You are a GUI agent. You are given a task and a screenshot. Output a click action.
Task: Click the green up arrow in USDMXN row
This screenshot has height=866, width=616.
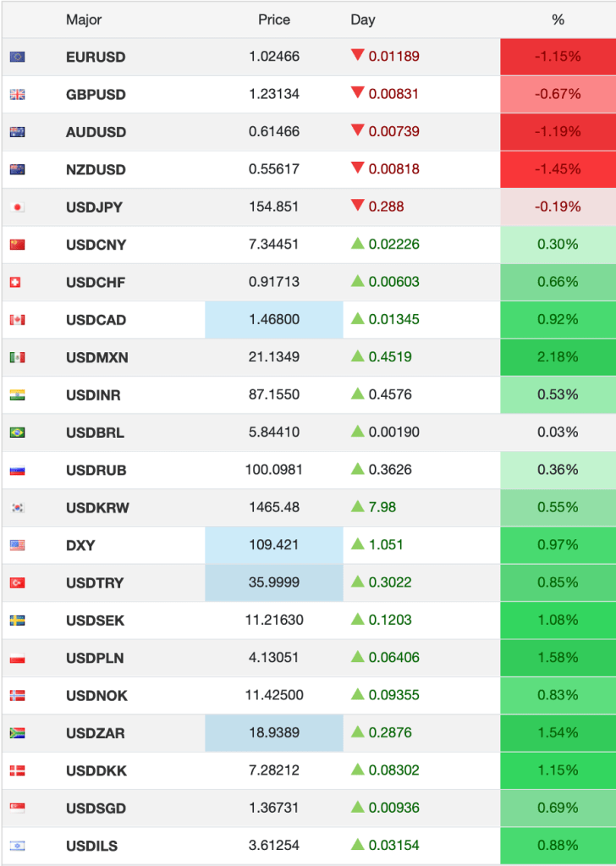pyautogui.click(x=358, y=356)
